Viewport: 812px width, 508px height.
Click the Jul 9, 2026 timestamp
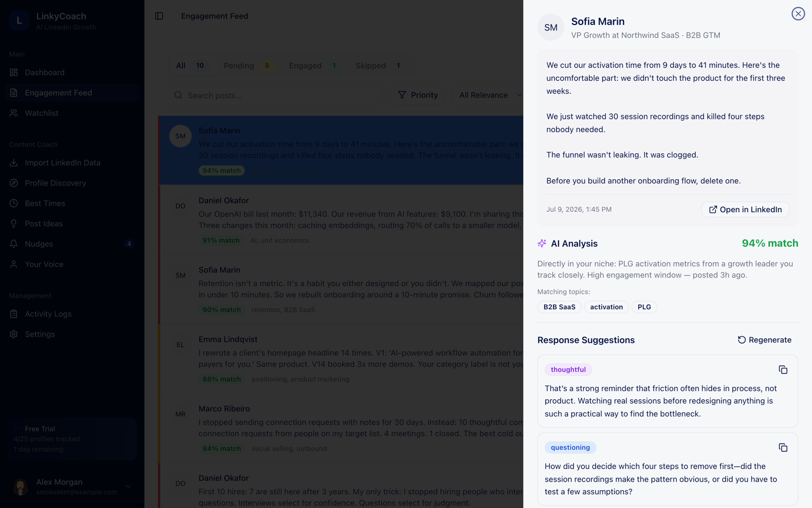[579, 209]
